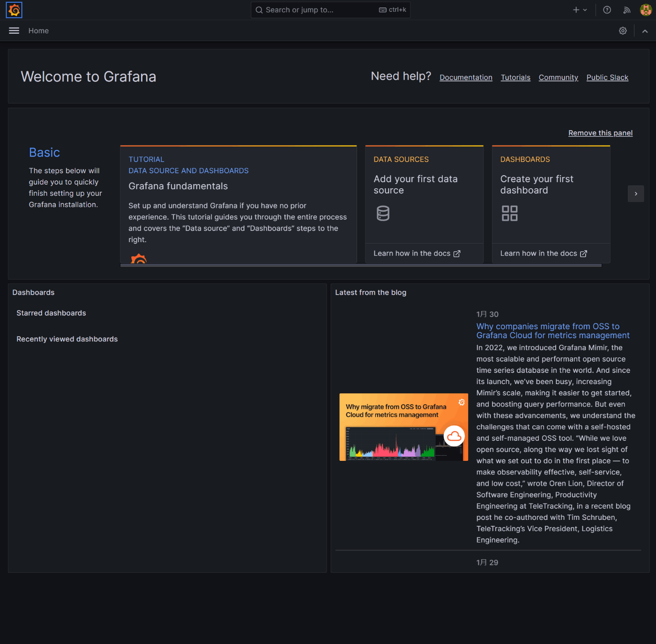The width and height of the screenshot is (656, 644).
Task: Open the news feed RSS icon
Action: point(626,10)
